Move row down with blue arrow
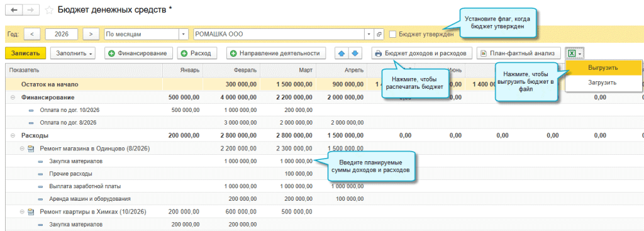 355,53
